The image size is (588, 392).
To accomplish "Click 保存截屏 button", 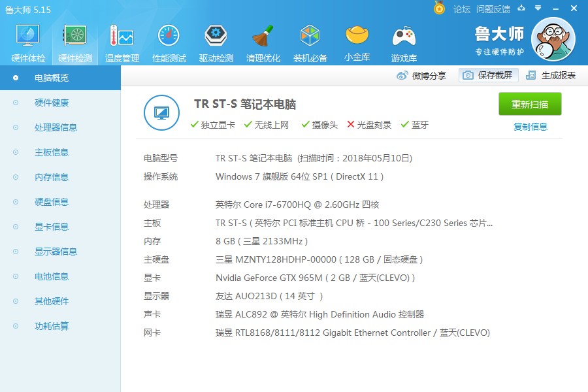I will (488, 75).
